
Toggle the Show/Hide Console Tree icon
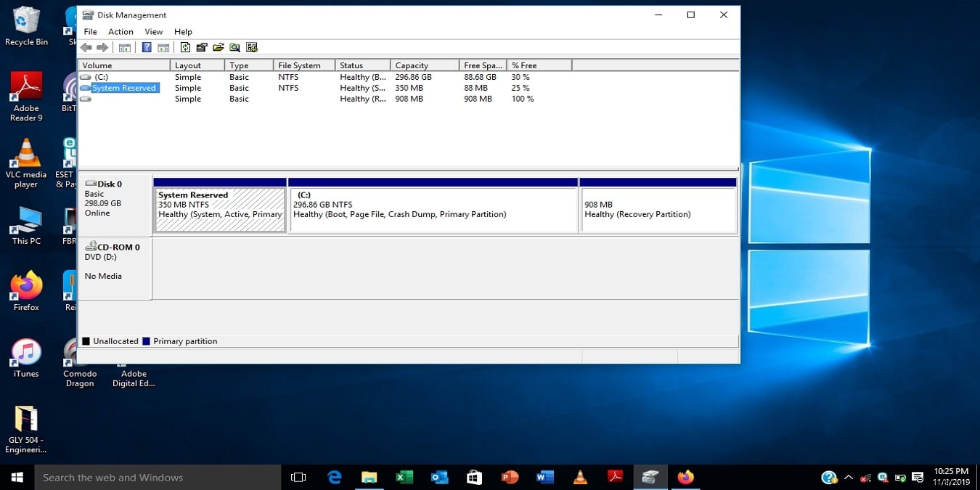pos(125,47)
